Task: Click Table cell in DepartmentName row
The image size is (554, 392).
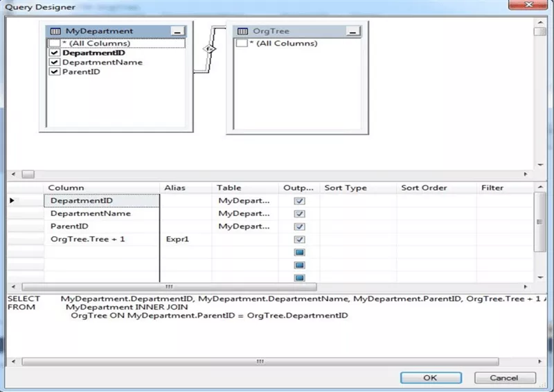Action: tap(245, 213)
